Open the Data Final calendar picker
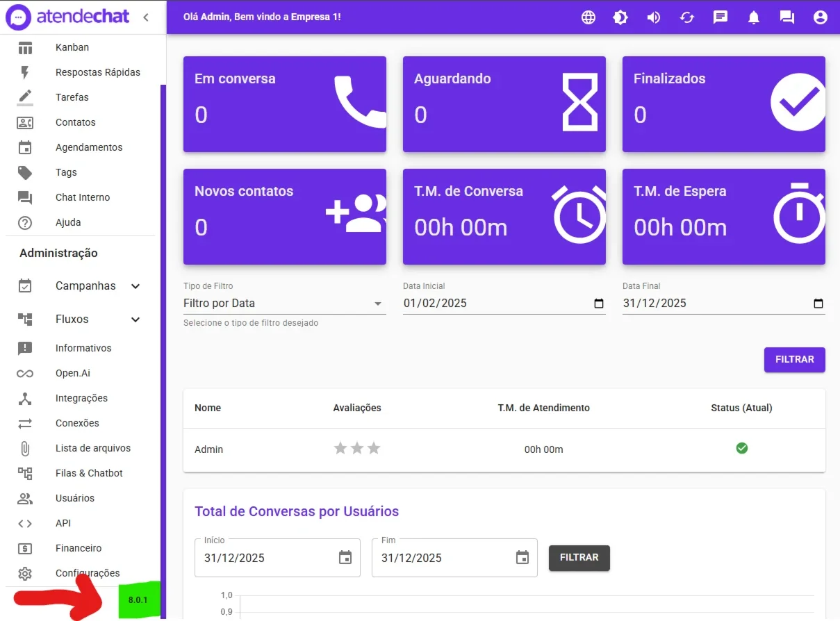The image size is (840, 621). pyautogui.click(x=818, y=304)
